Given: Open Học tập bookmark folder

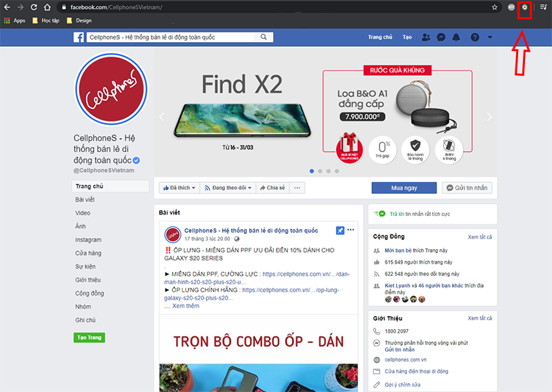Looking at the screenshot, I should pyautogui.click(x=46, y=21).
